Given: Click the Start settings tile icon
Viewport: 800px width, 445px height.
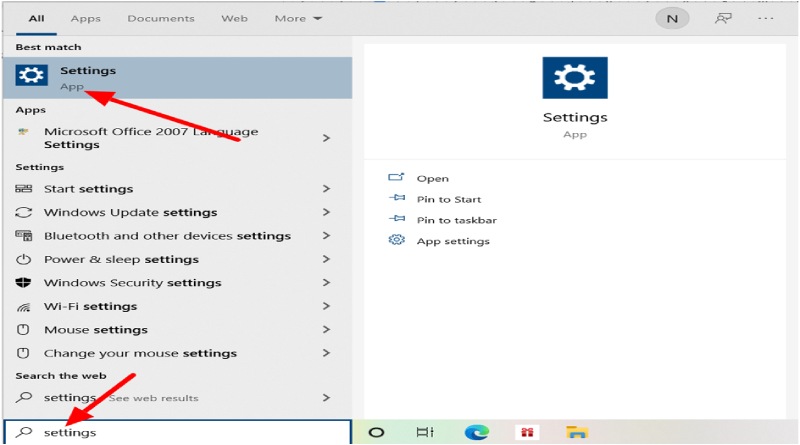Looking at the screenshot, I should pyautogui.click(x=23, y=189).
